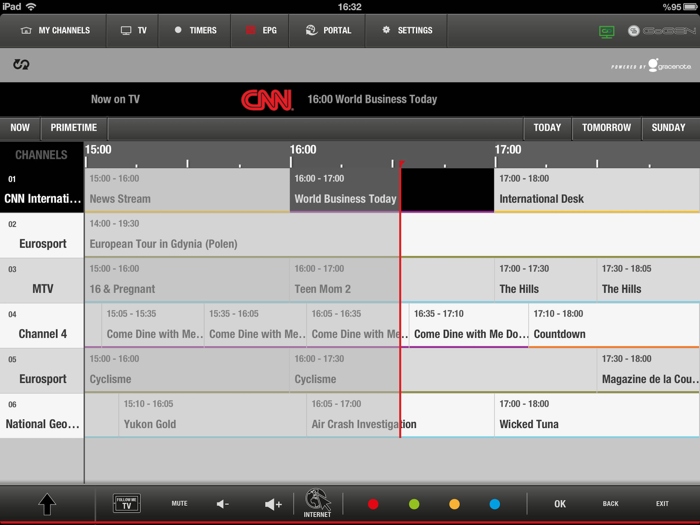
Task: Tap the volume down speaker icon
Action: click(223, 504)
